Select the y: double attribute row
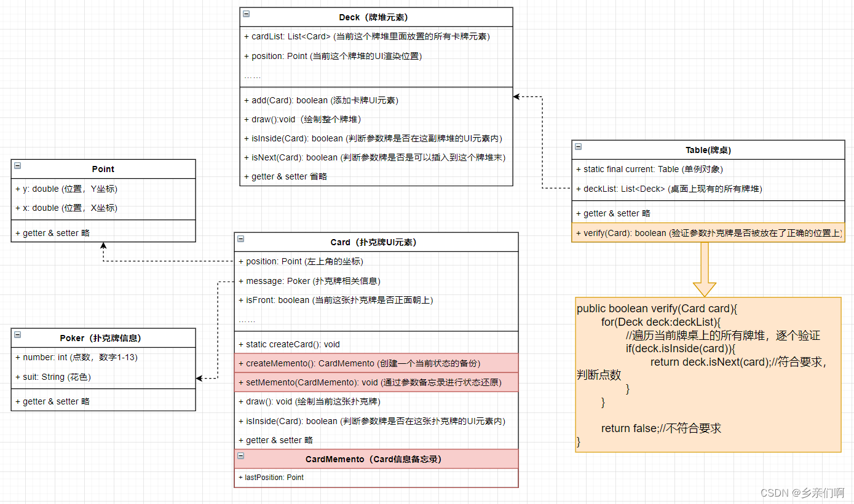854x504 pixels. pos(103,189)
